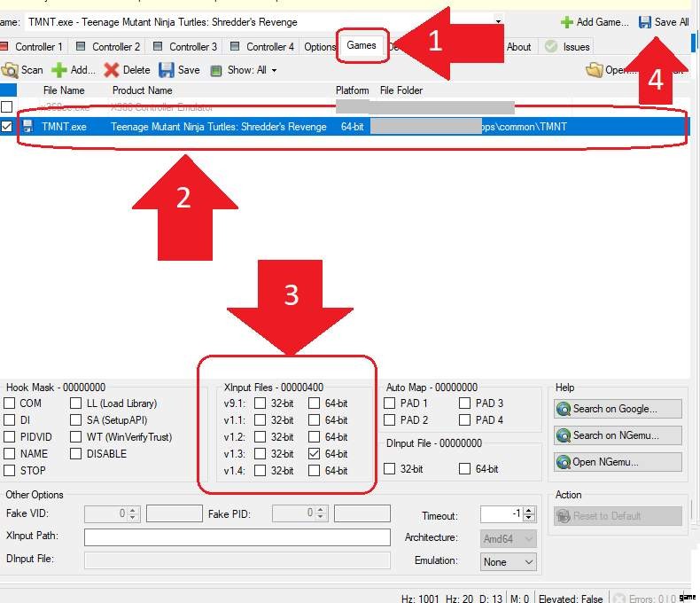Increase the Timeout value spinner

[x=529, y=511]
